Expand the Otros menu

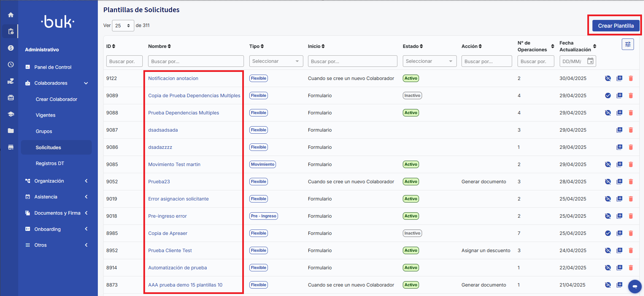pos(86,245)
